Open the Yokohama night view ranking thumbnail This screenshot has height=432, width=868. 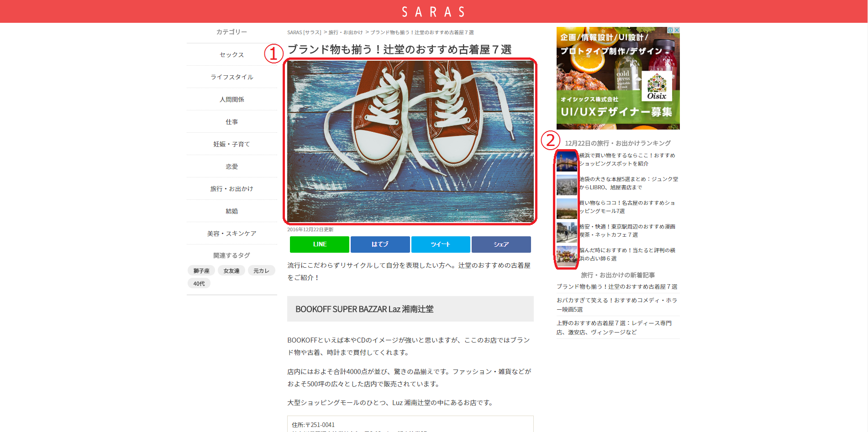pos(567,161)
